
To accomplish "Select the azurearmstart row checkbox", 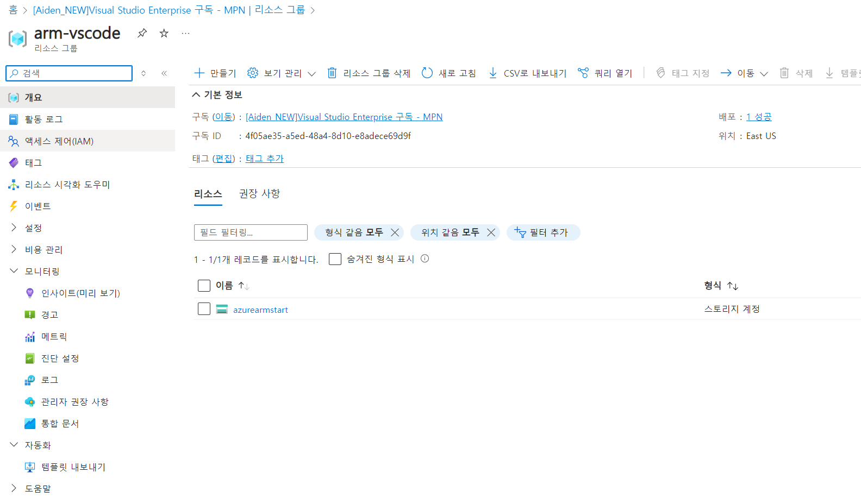I will (x=204, y=309).
